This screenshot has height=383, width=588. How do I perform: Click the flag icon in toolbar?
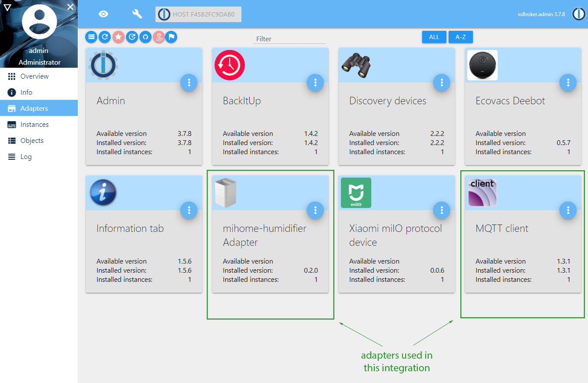click(171, 37)
